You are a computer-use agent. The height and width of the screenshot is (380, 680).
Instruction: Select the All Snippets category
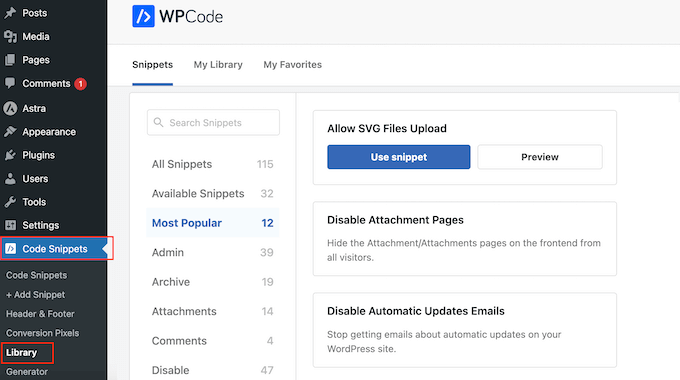pos(212,164)
